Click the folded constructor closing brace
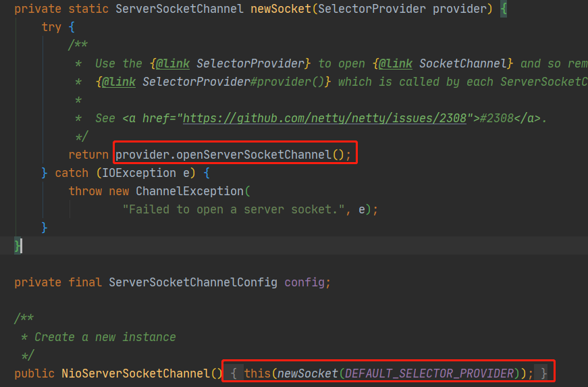 (x=543, y=373)
